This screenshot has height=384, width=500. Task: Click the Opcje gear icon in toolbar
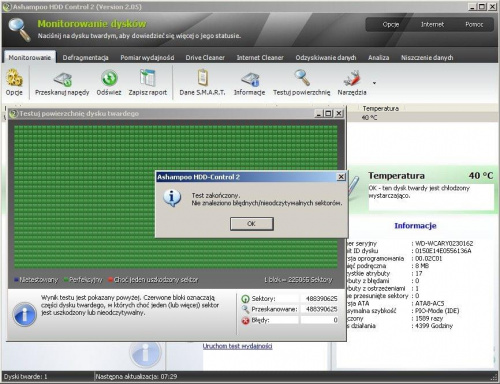point(14,78)
